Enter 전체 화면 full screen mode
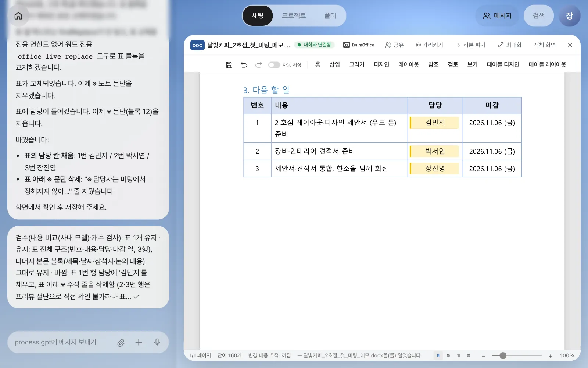588x368 pixels. [545, 45]
